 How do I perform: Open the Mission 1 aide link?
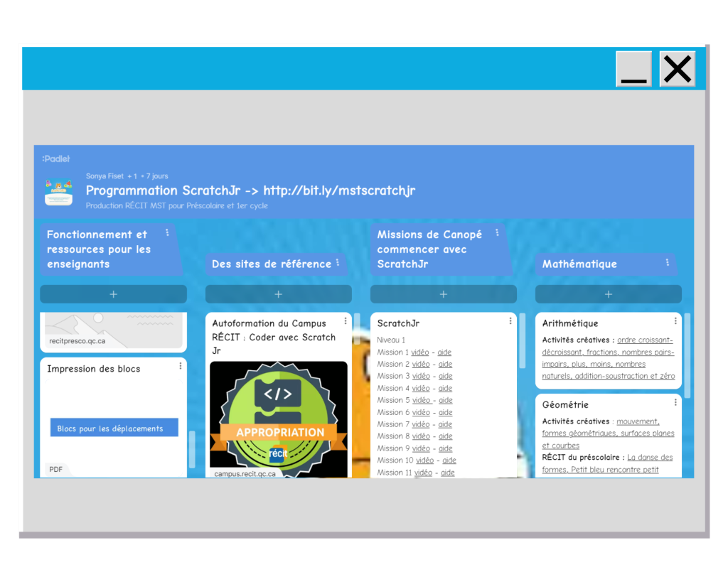tap(444, 352)
